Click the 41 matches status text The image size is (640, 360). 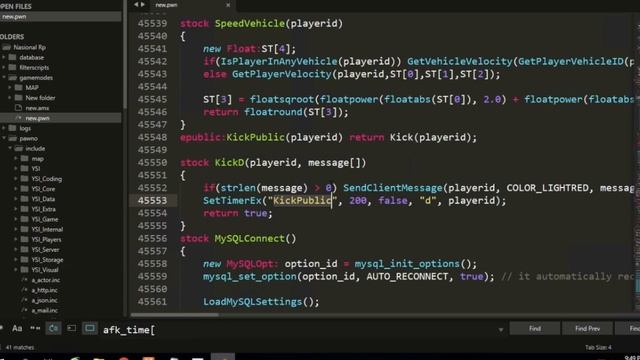point(20,348)
